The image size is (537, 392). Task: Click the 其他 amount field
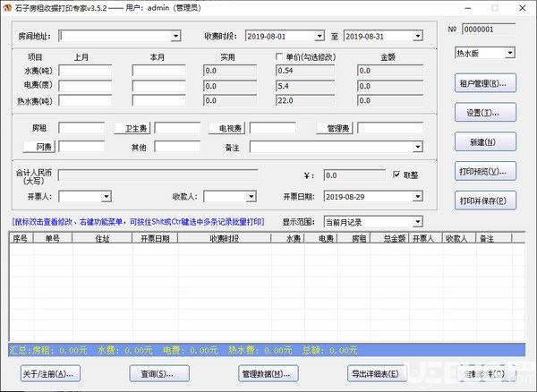coord(177,147)
